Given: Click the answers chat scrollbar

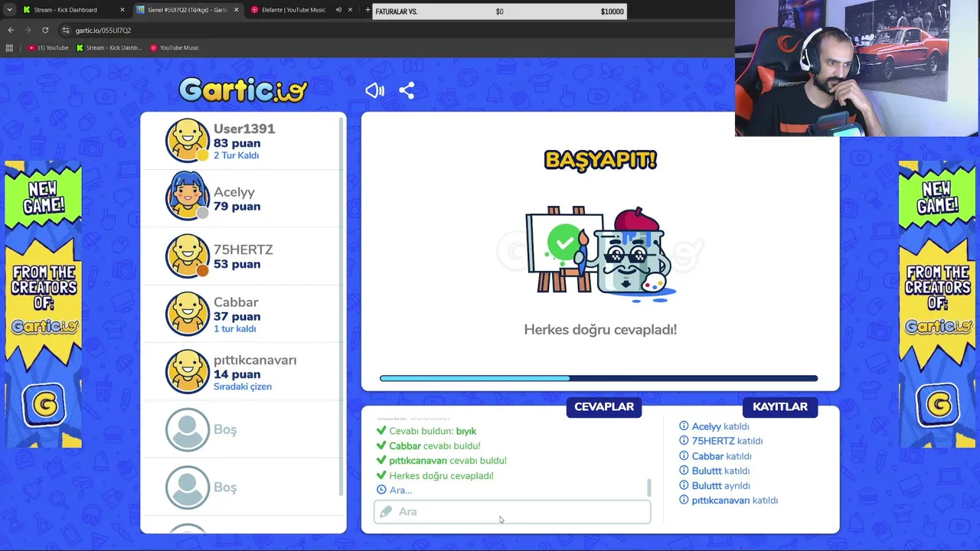Looking at the screenshot, I should [x=649, y=487].
